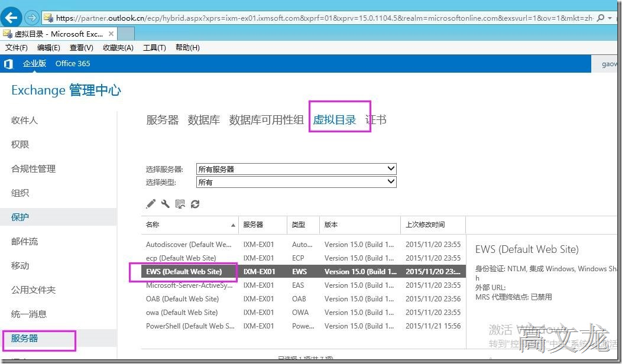Switch to Office 365 header tab

tap(73, 63)
